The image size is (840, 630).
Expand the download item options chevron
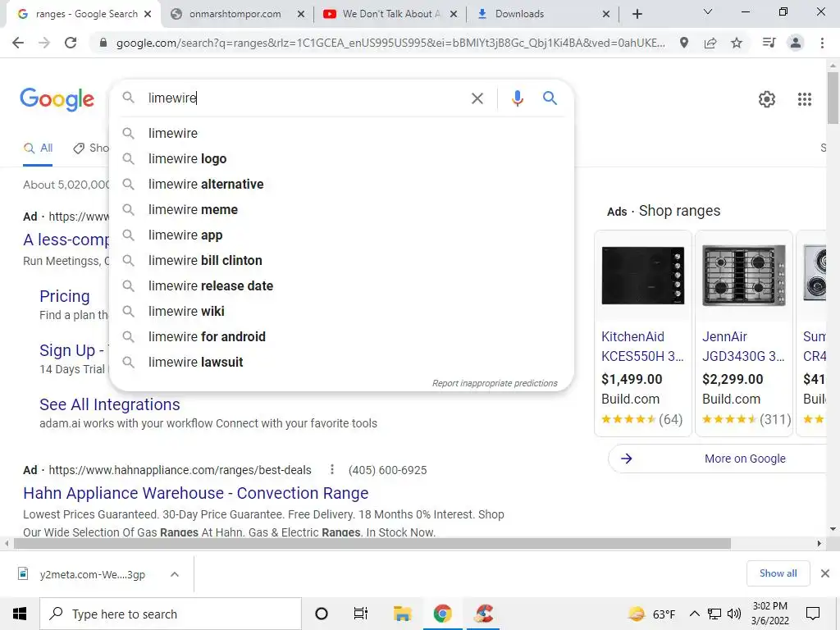(x=174, y=574)
